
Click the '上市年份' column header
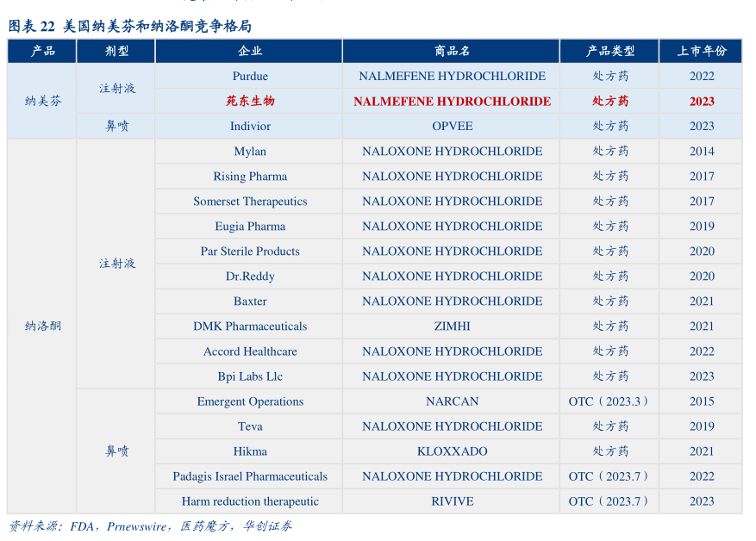(702, 51)
